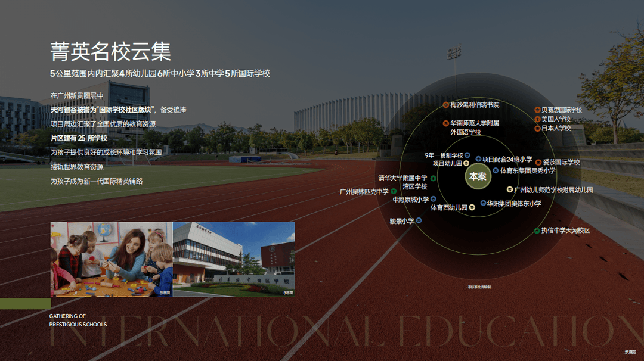
Task: Click the olive green accent bar
Action: [25, 304]
